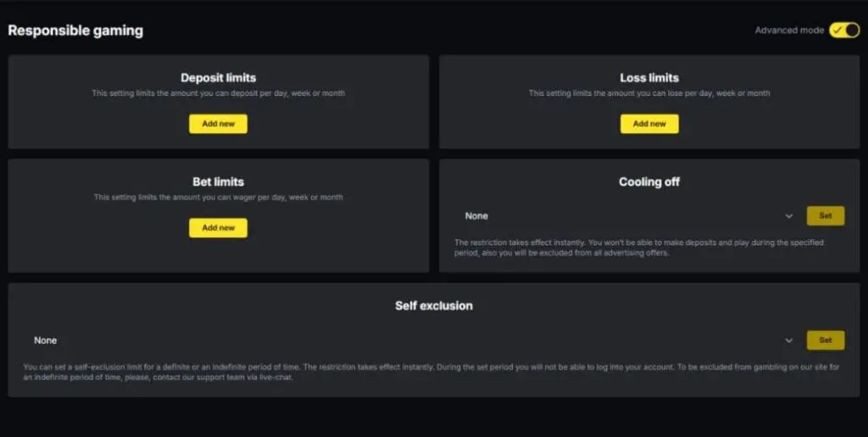The height and width of the screenshot is (437, 868).
Task: Click the Responsible gaming page title
Action: coord(75,31)
